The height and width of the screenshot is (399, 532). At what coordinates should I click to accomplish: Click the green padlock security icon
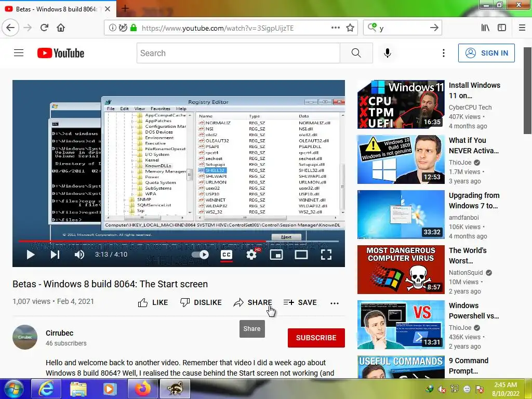[x=134, y=28]
